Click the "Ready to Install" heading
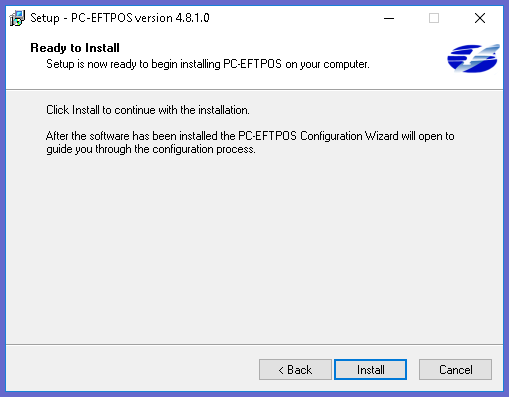Viewport: 509px width, 397px height. [x=75, y=48]
